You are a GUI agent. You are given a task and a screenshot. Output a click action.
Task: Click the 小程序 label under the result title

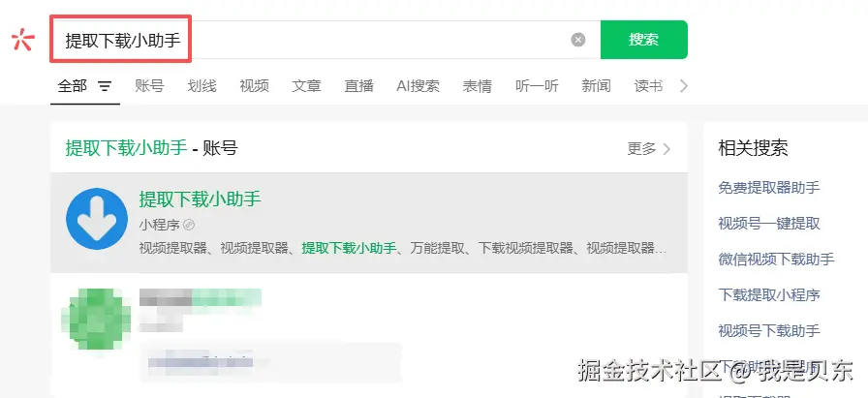pyautogui.click(x=160, y=225)
